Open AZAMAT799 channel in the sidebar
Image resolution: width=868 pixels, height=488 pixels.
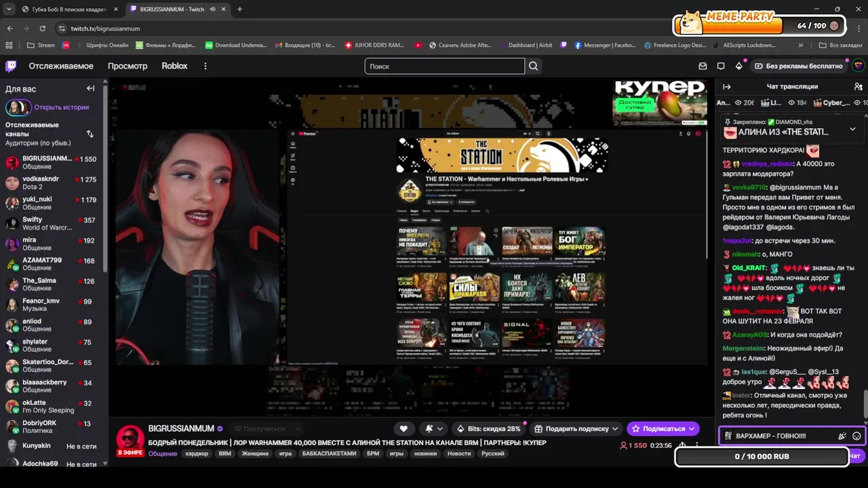(53, 264)
